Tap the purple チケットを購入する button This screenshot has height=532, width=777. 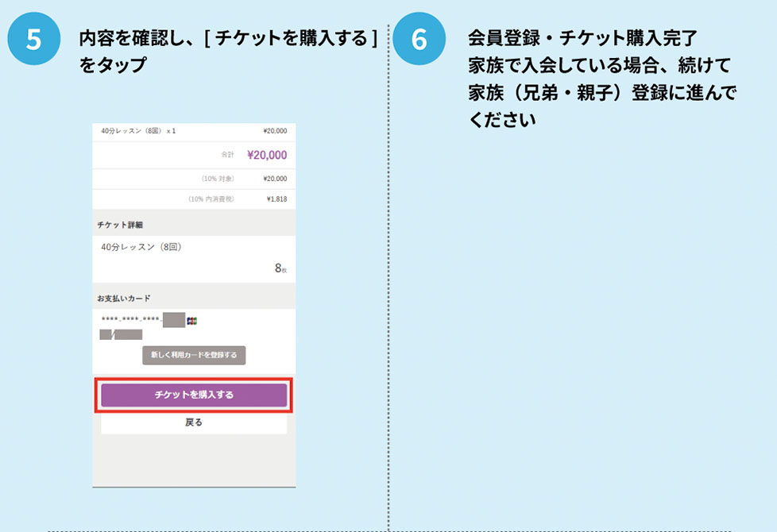point(194,395)
